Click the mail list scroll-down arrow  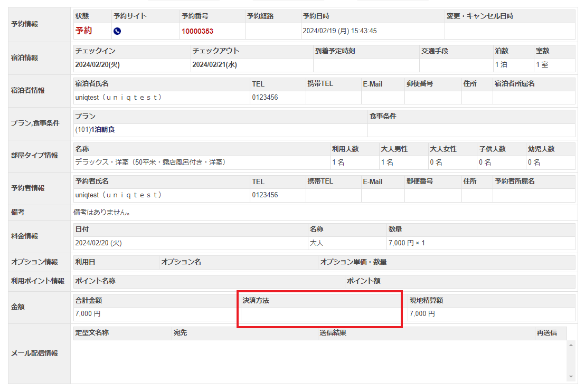tap(570, 377)
